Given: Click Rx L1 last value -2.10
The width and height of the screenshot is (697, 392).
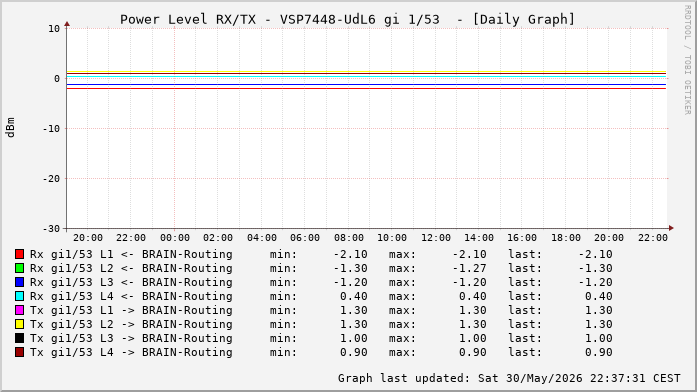Looking at the screenshot, I should [x=595, y=254].
